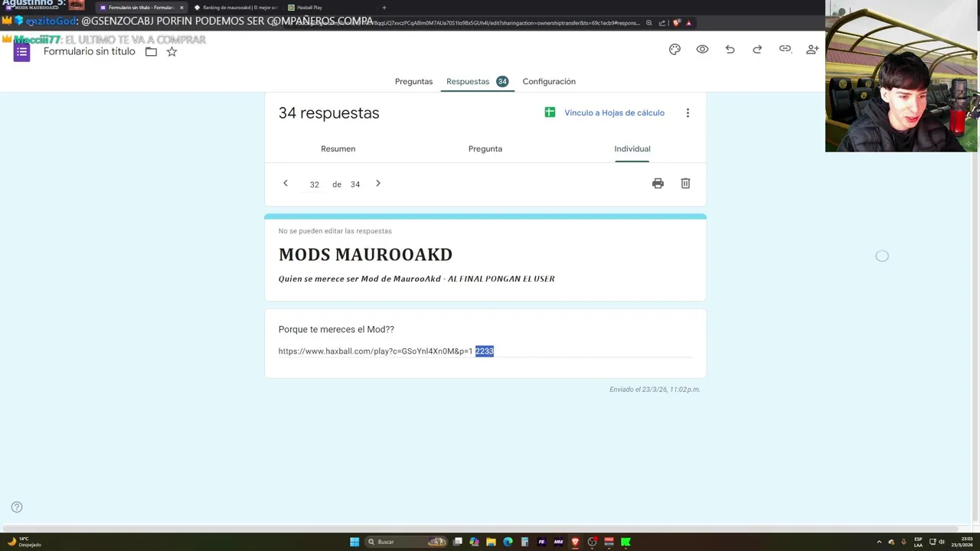Click the MODS MAUROOAKD form title

coord(365,254)
